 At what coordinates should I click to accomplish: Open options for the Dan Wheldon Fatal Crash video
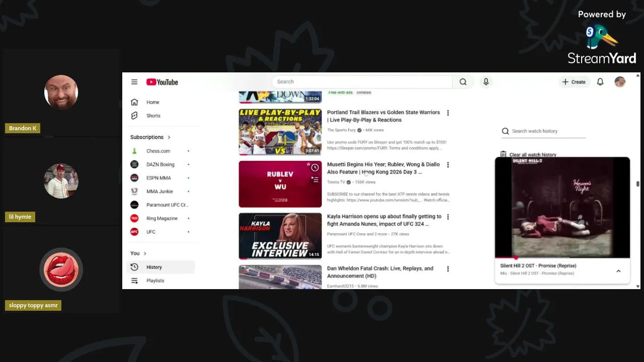click(448, 269)
